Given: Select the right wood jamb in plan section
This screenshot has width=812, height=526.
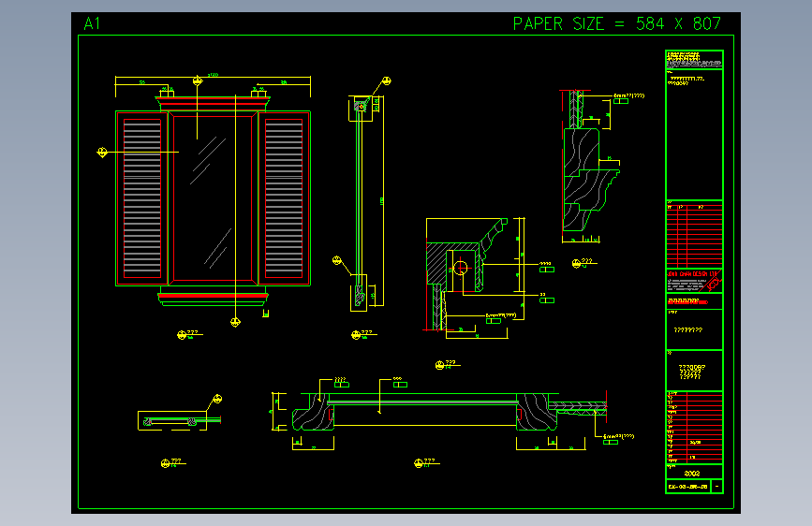Looking at the screenshot, I should 537,412.
